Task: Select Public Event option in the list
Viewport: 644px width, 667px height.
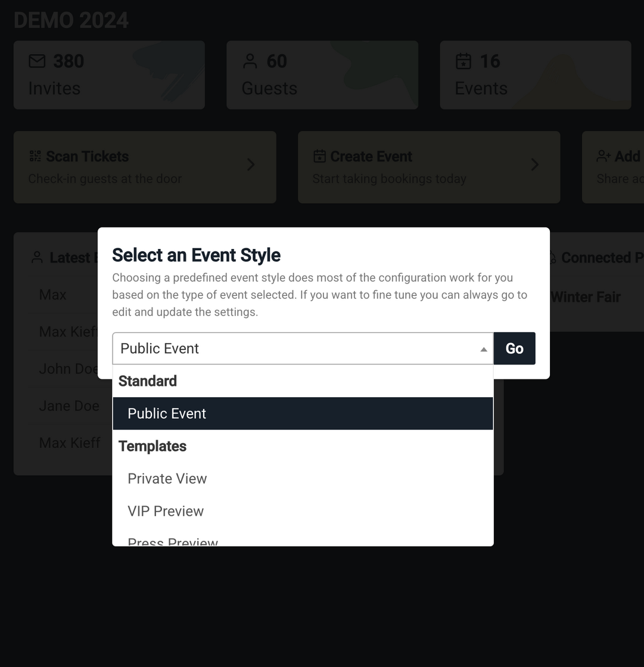Action: point(167,413)
